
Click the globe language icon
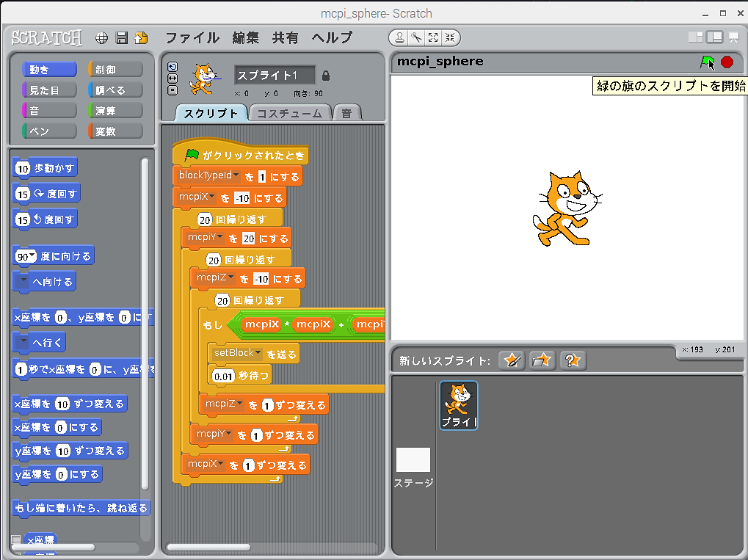click(101, 38)
